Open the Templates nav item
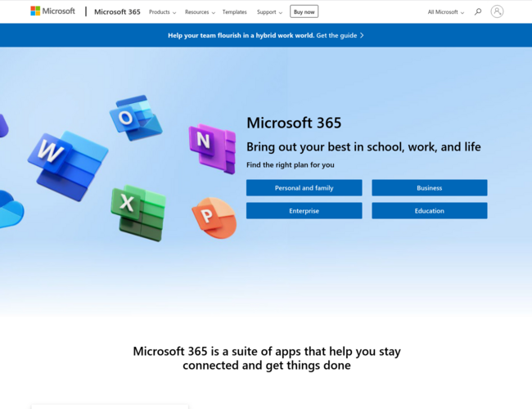 click(x=234, y=12)
